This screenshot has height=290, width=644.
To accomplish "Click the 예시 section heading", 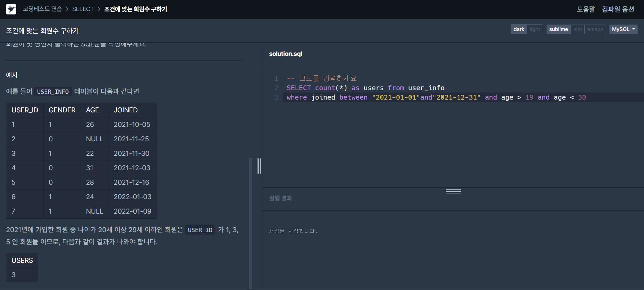I will (x=12, y=75).
